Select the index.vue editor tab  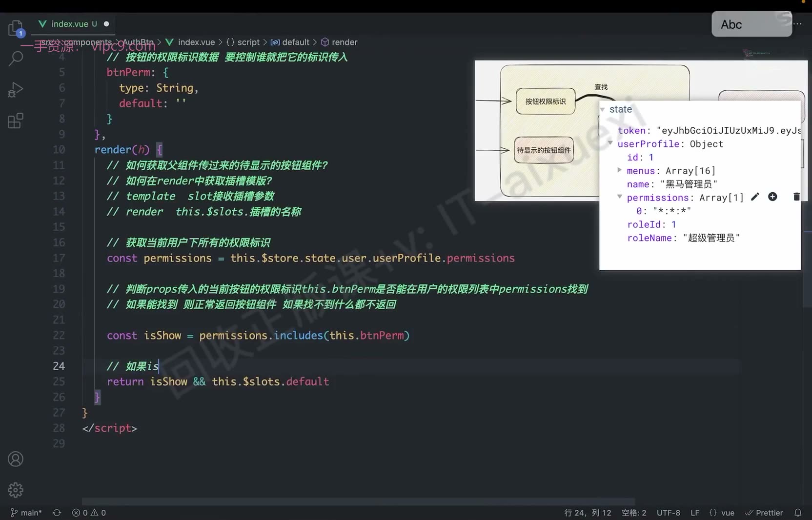73,24
